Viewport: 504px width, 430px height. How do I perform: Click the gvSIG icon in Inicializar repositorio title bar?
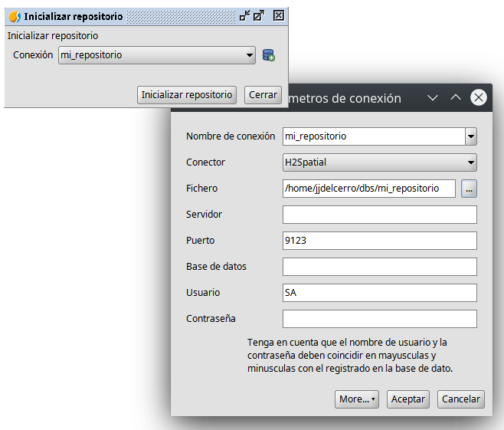coord(14,15)
